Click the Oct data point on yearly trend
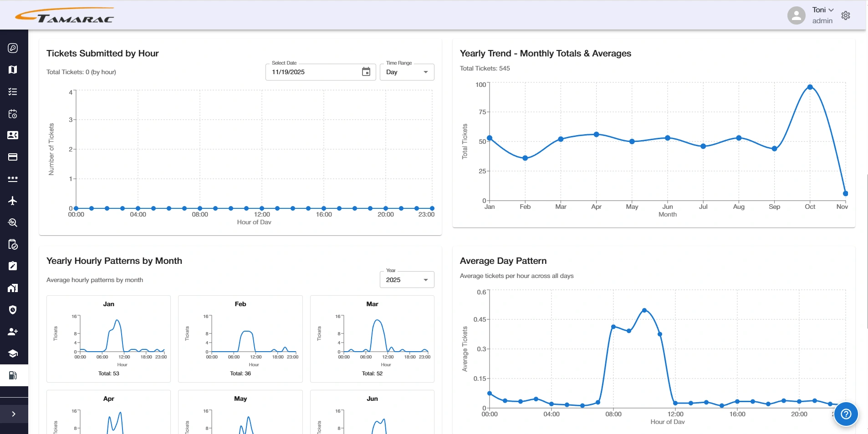Screen dimensions: 868x434 (x=810, y=87)
